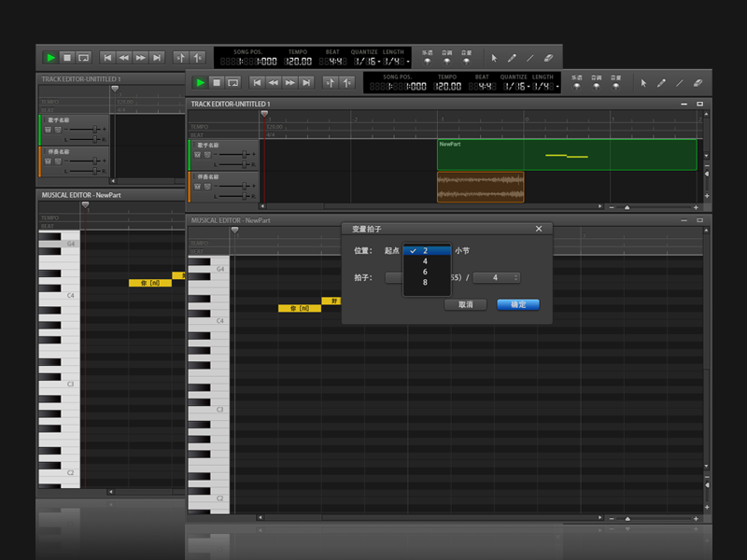Toggle mute on front window accompaniment track
Screen dimensions: 747x560
click(x=196, y=186)
